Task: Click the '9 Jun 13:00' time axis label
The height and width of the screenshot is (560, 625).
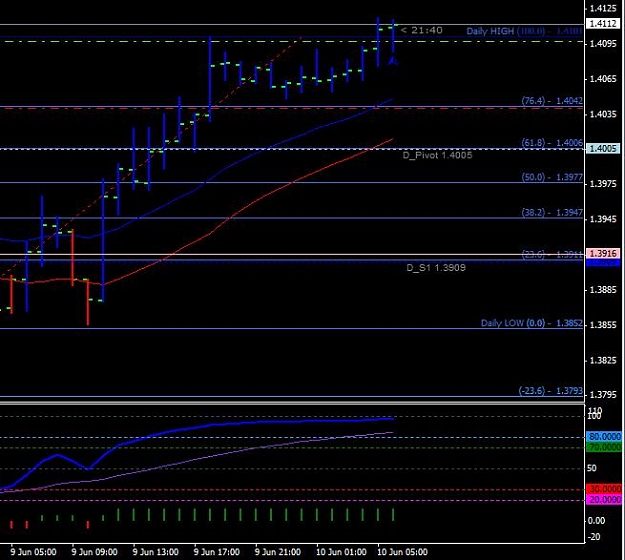Action: [155, 552]
